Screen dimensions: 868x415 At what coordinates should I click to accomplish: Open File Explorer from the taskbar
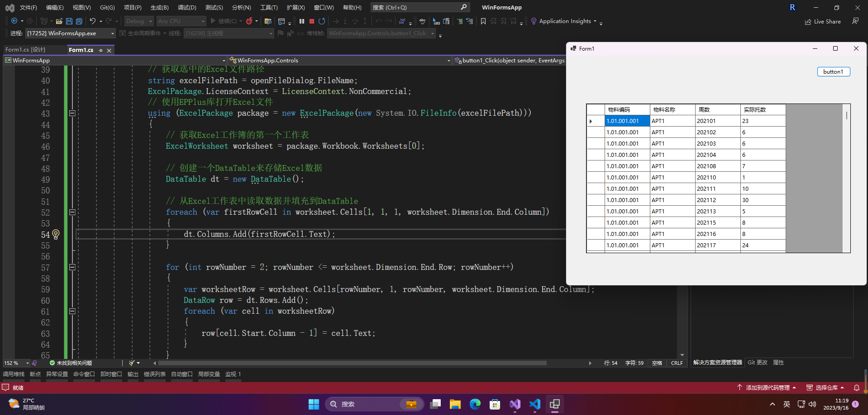pos(455,404)
